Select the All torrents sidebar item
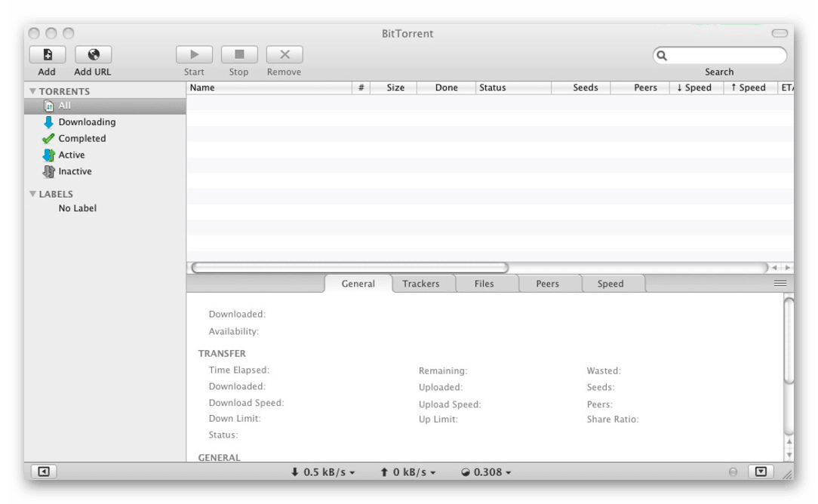The image size is (818, 504). pyautogui.click(x=105, y=106)
